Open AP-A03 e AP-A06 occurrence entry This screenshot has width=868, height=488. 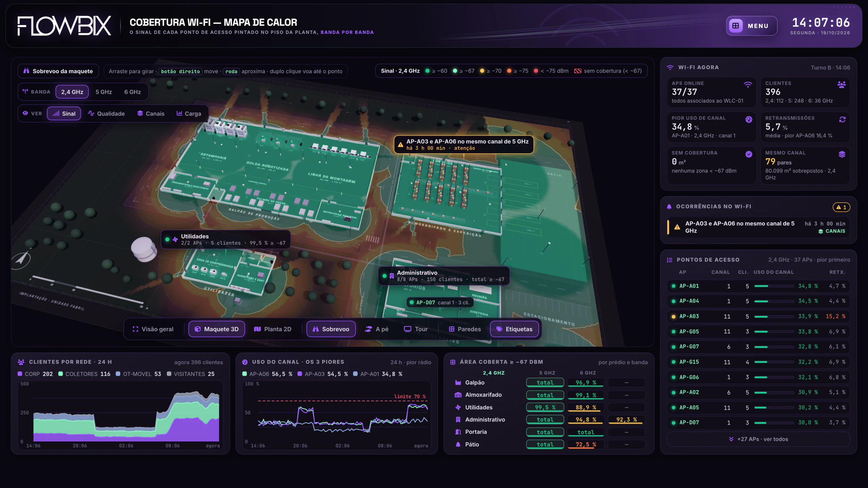coord(758,227)
